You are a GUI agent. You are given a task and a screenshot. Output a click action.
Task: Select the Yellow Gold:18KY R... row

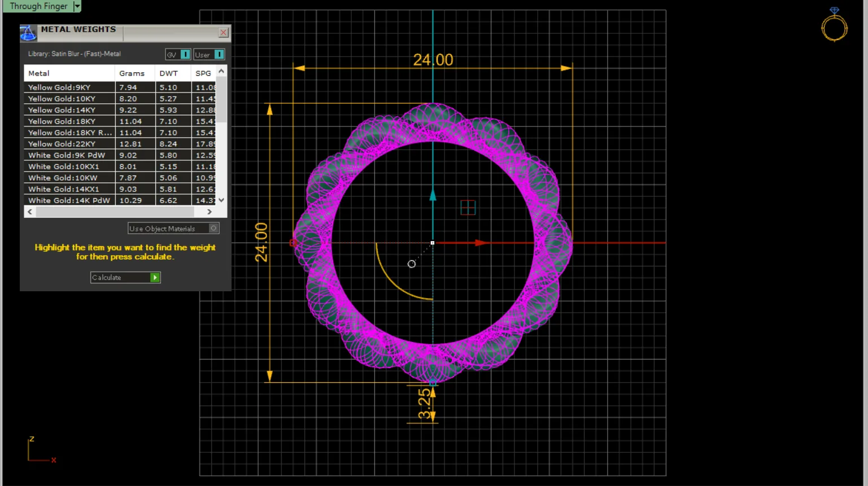[x=120, y=133]
